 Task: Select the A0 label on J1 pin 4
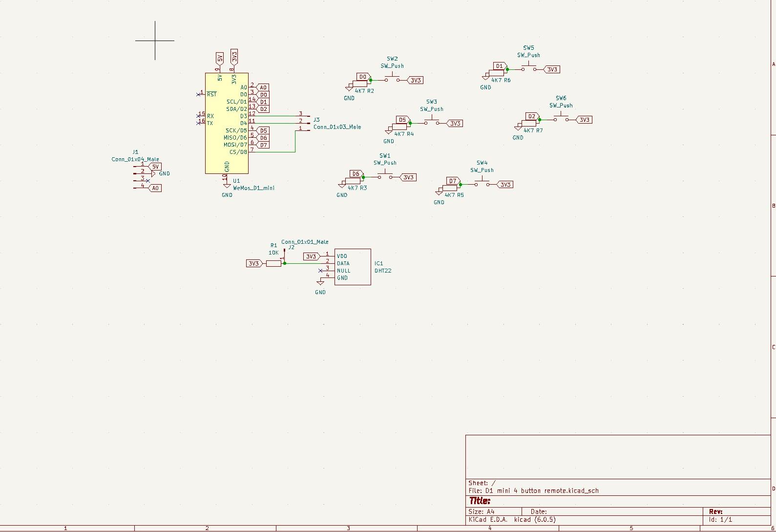155,188
